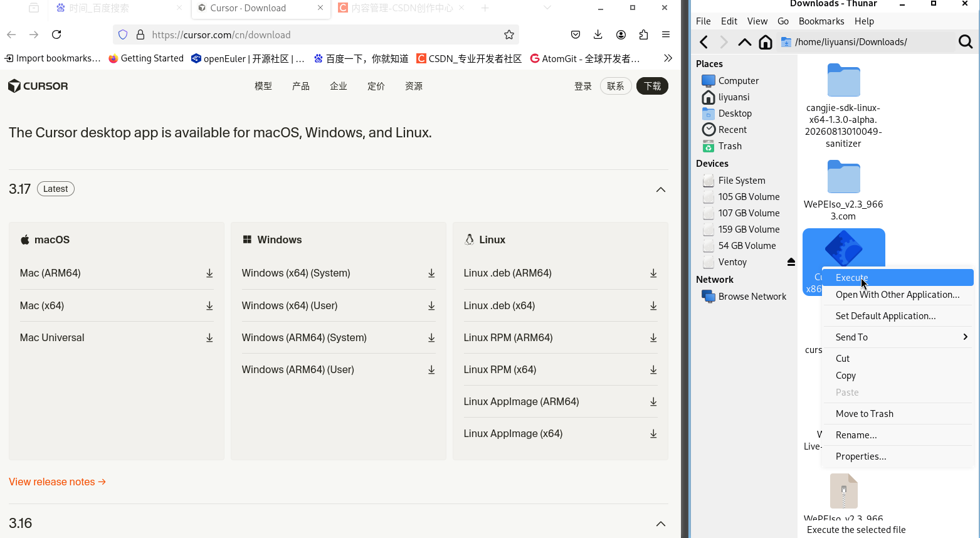Select Browse Network in Thunar sidebar
The width and height of the screenshot is (980, 538).
click(744, 297)
